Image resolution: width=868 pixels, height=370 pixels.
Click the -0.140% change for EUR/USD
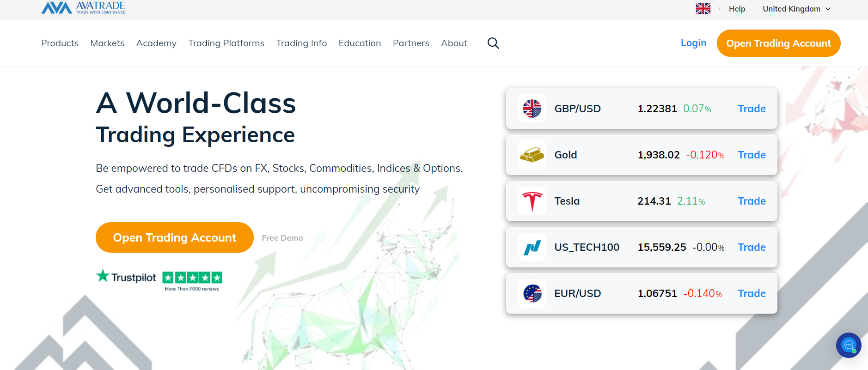click(x=703, y=293)
